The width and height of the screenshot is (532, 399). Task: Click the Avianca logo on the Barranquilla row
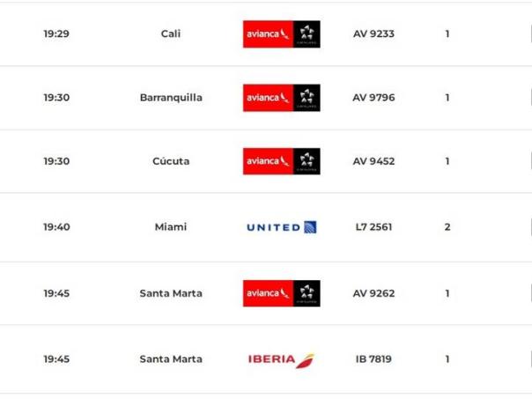pos(281,98)
